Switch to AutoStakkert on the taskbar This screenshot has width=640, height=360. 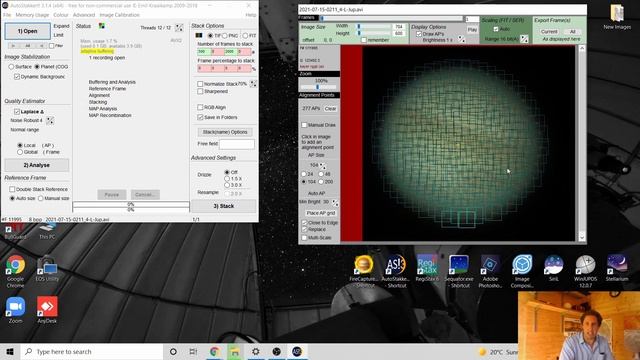(x=297, y=351)
